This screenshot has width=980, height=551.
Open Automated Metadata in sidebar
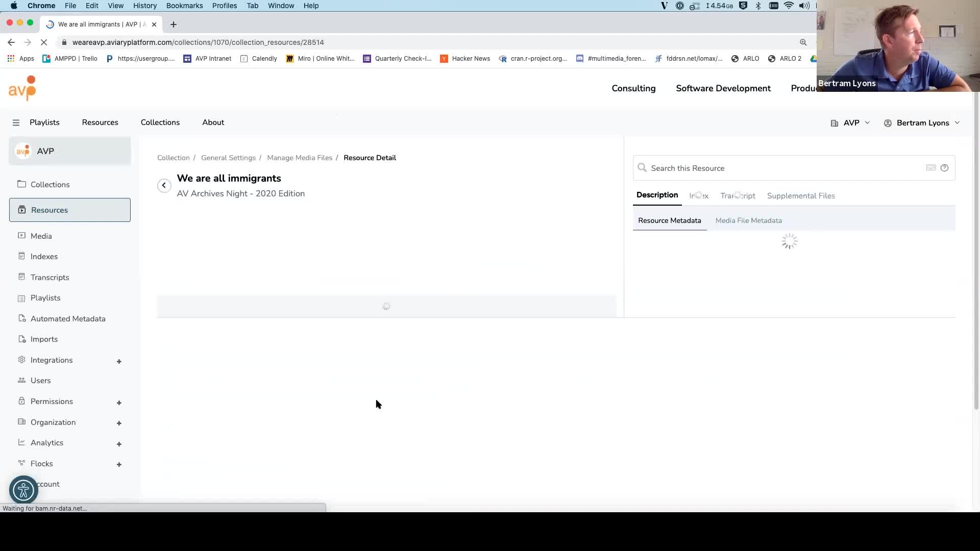click(68, 318)
